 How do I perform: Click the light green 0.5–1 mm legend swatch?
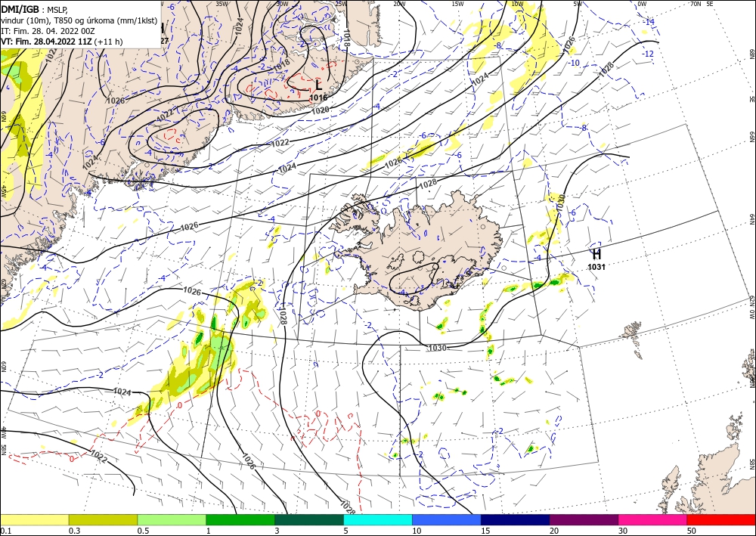tap(172, 519)
